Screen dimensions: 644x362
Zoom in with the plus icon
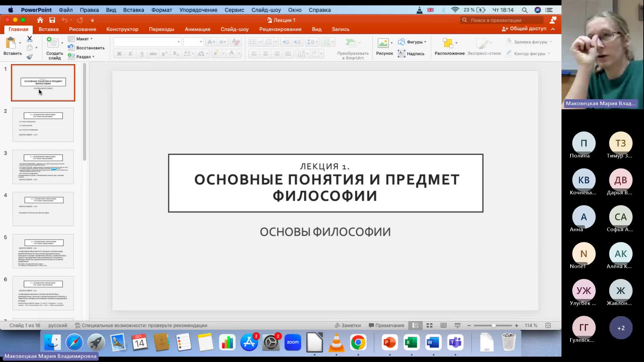pyautogui.click(x=517, y=325)
